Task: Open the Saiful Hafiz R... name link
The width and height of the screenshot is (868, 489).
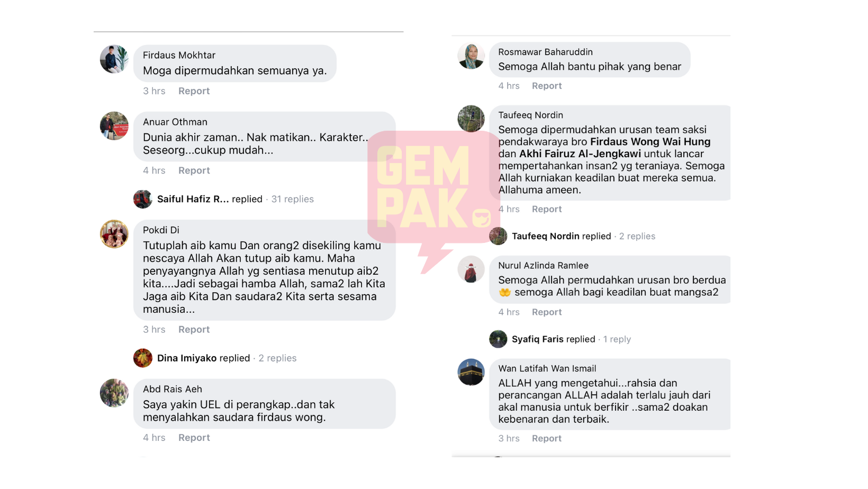Action: 193,199
